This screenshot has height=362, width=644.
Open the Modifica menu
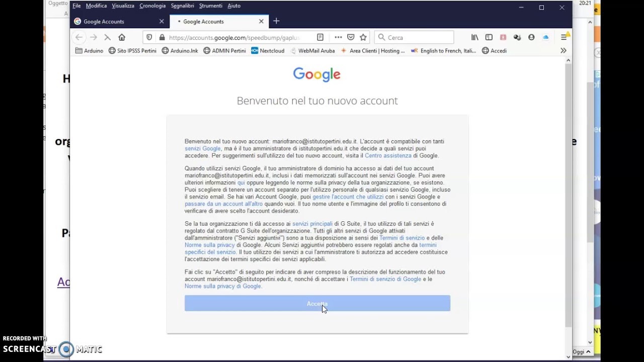click(x=96, y=6)
